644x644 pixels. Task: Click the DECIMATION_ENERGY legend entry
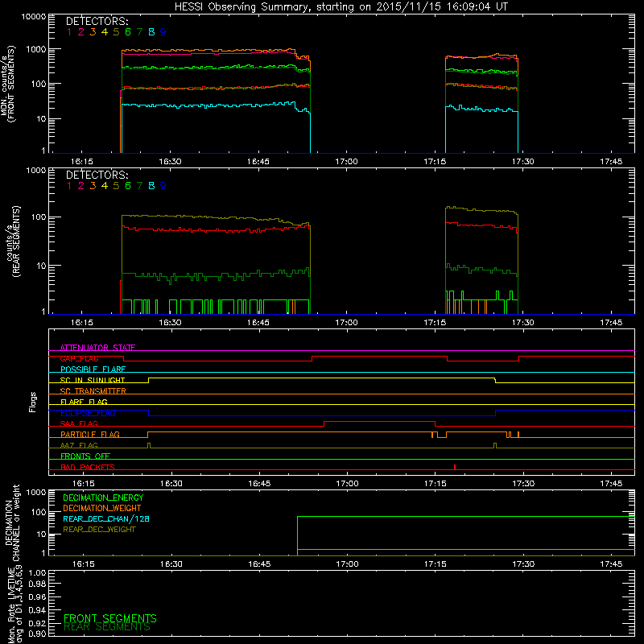pos(103,497)
